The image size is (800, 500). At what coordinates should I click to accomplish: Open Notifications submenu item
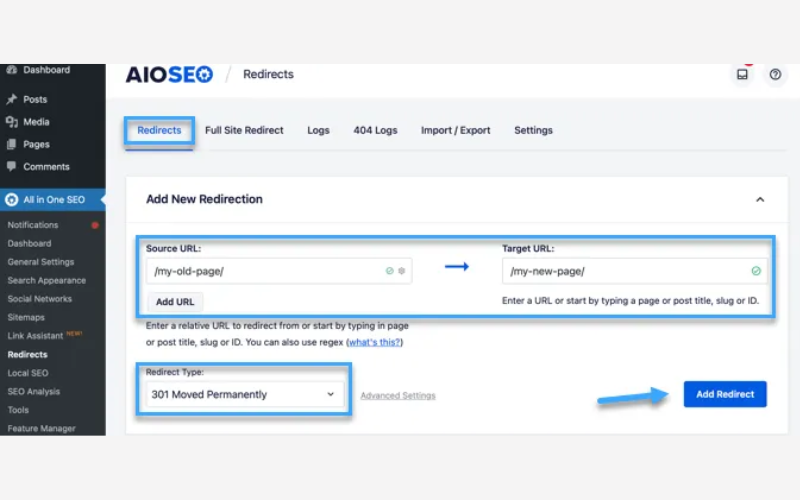tap(33, 225)
